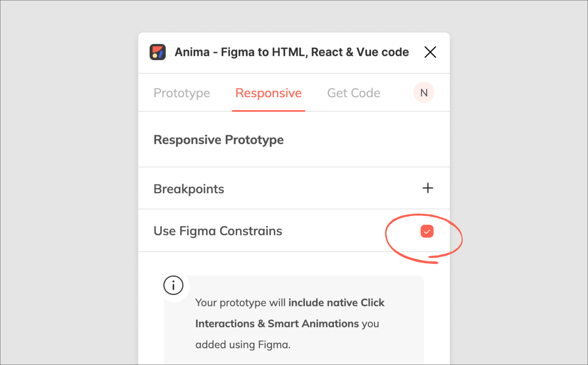Add a breakpoint with the plus icon
Image resolution: width=588 pixels, height=365 pixels.
428,188
